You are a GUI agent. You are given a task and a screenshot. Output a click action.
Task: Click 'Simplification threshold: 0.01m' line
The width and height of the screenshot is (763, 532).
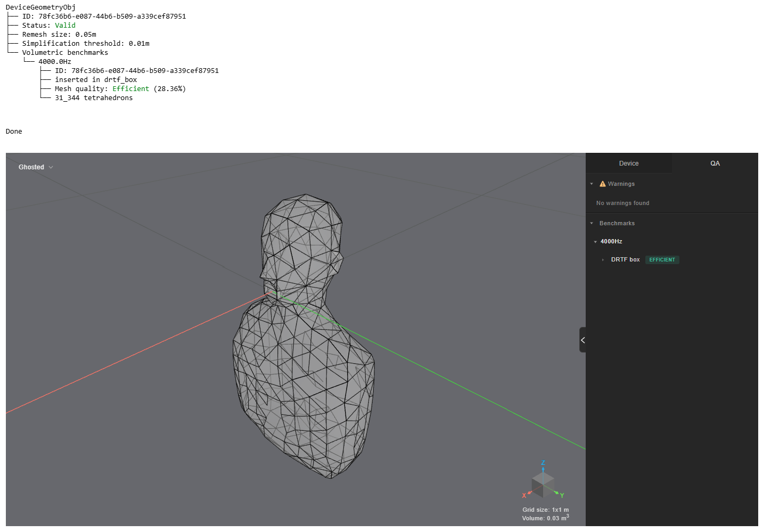tap(86, 43)
